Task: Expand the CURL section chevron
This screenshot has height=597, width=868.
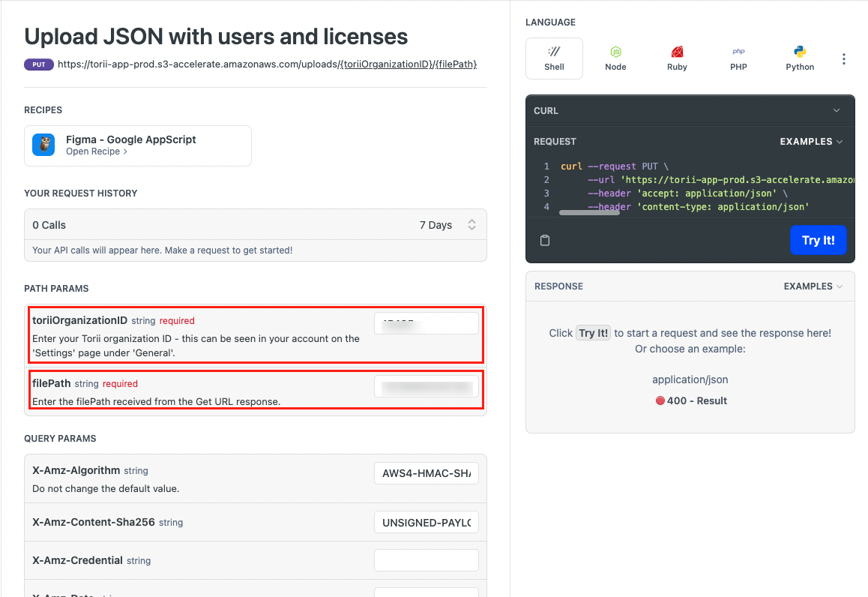Action: 837,110
